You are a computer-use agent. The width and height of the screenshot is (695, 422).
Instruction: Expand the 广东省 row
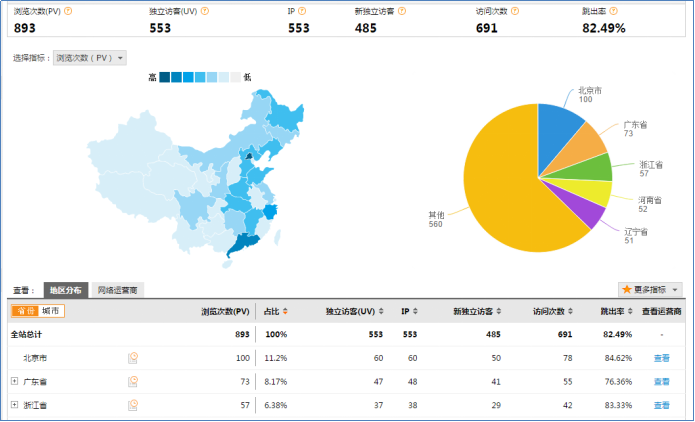tap(14, 381)
